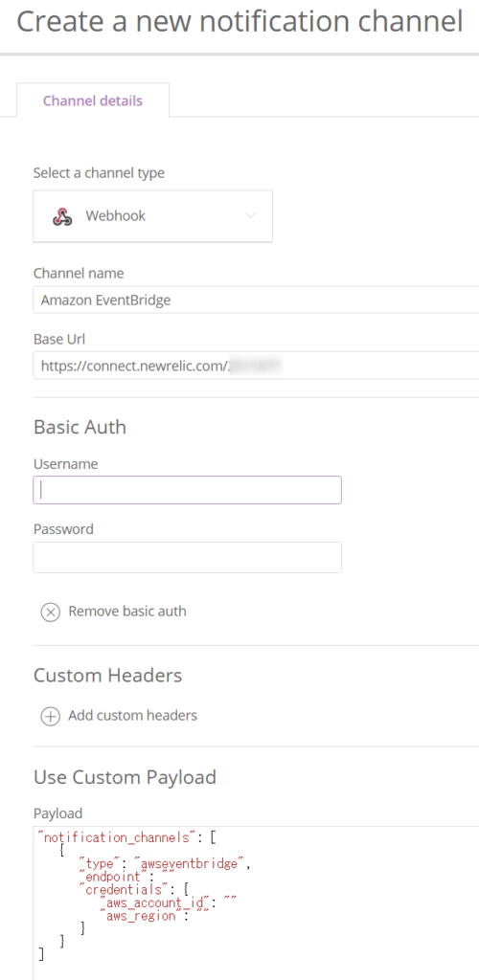
Task: Click the "Password" field label
Action: 63,528
